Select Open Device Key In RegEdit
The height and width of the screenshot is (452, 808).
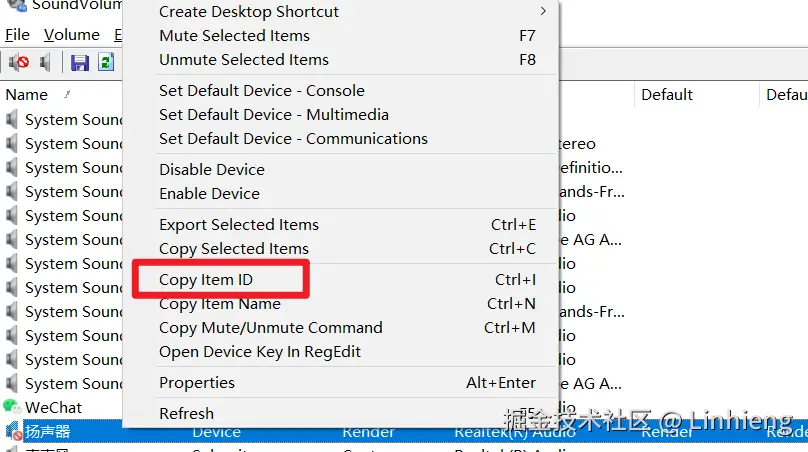pyautogui.click(x=260, y=352)
